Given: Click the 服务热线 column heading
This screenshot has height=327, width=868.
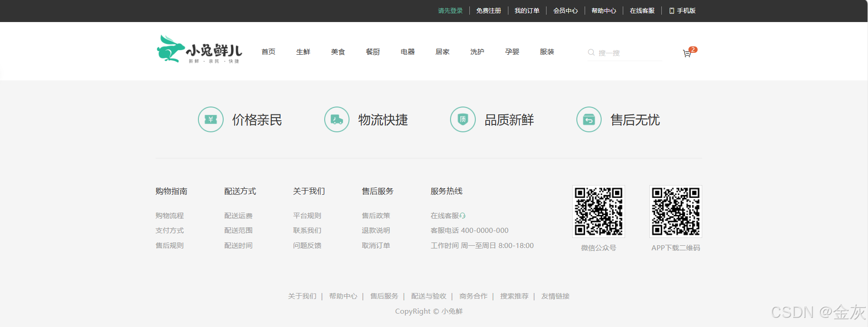Looking at the screenshot, I should [446, 191].
